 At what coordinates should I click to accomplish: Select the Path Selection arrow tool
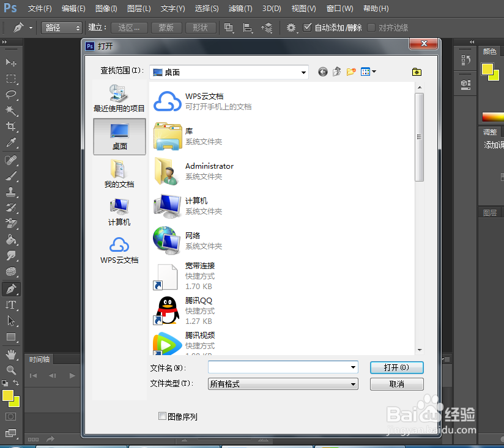click(x=11, y=321)
